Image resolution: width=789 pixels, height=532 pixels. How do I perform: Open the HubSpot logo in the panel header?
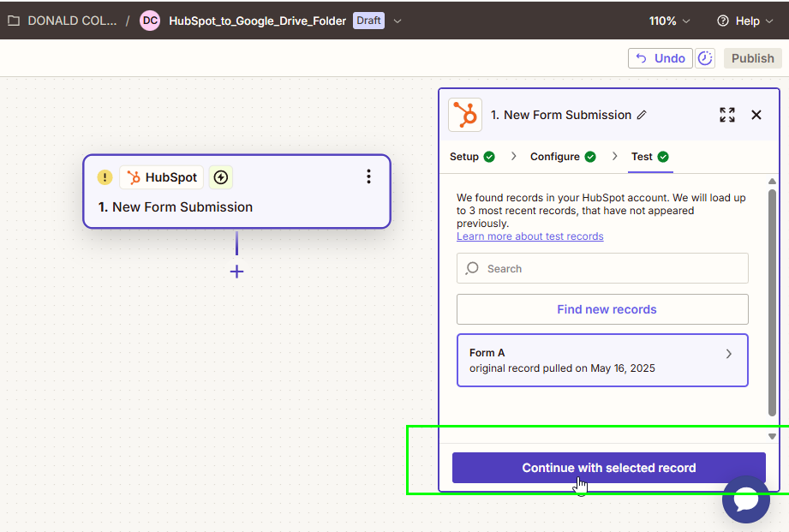(465, 115)
